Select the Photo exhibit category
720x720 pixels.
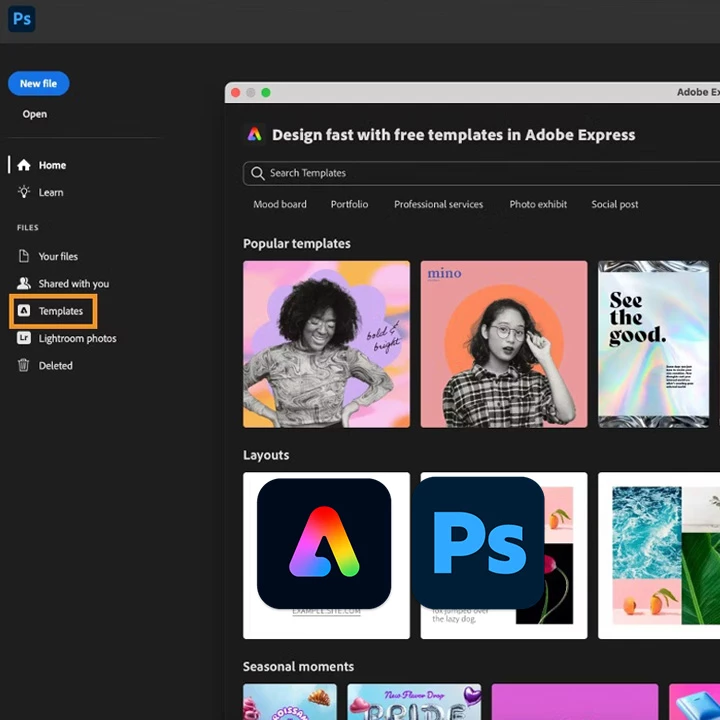538,204
